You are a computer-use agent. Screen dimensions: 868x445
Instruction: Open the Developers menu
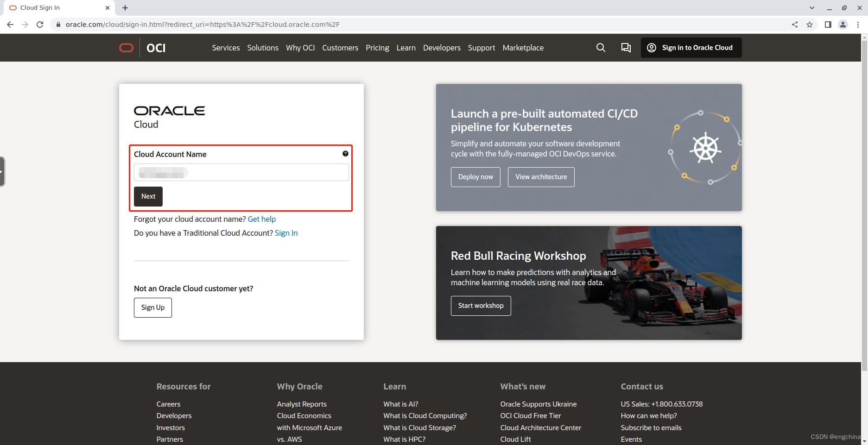[442, 48]
